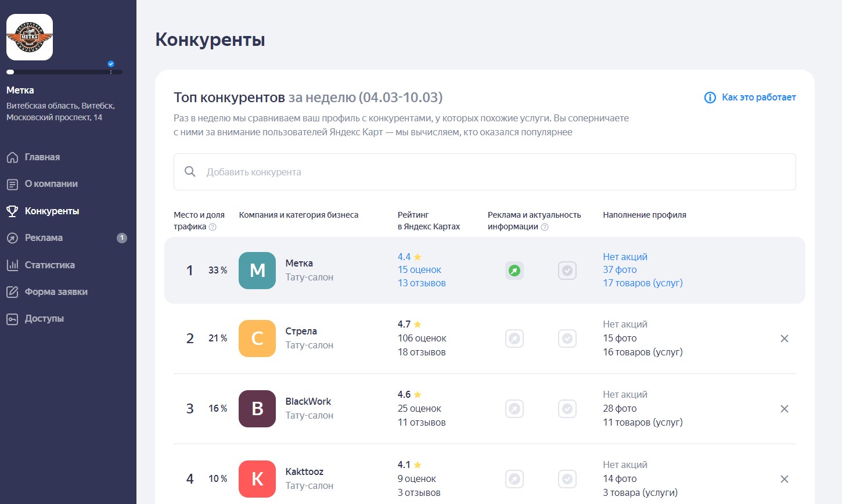Image resolution: width=842 pixels, height=504 pixels.
Task: Click the info checkmark icon in BlackWork row
Action: [x=567, y=409]
